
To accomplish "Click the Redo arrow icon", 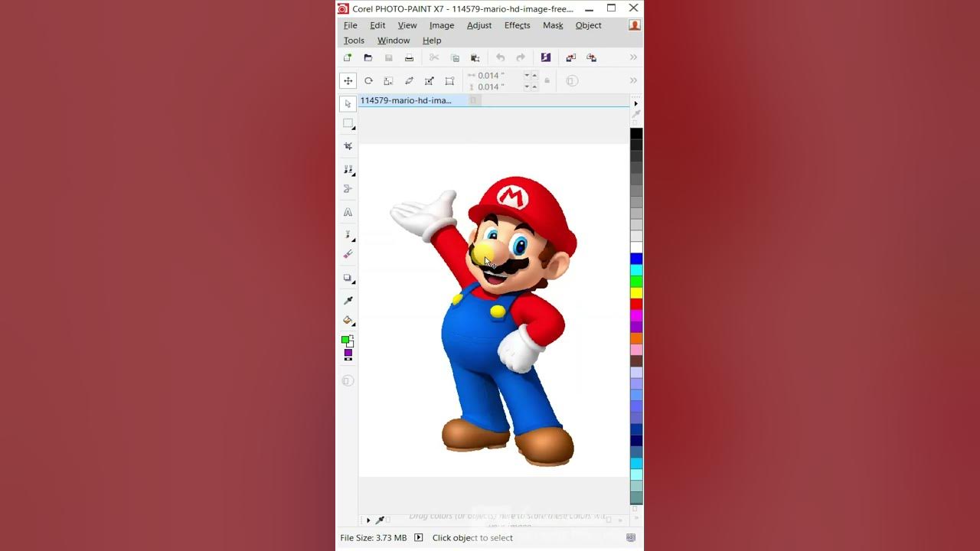I will [x=521, y=57].
